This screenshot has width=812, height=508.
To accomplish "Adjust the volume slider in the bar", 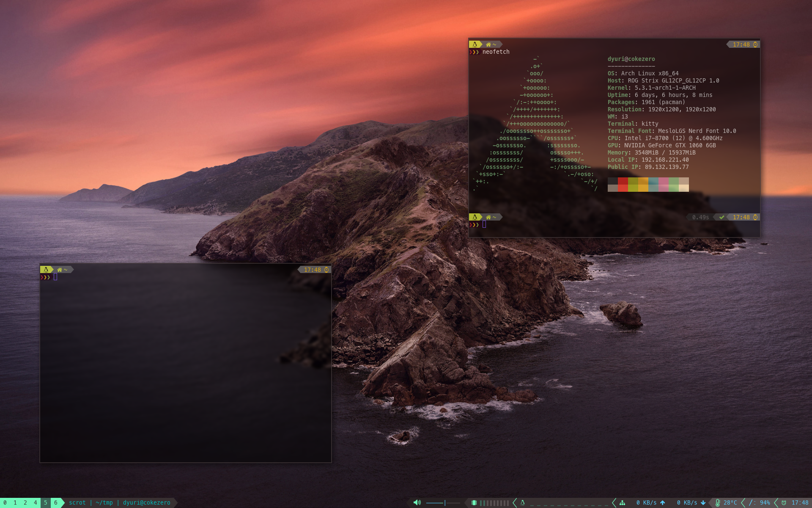I will click(x=443, y=502).
